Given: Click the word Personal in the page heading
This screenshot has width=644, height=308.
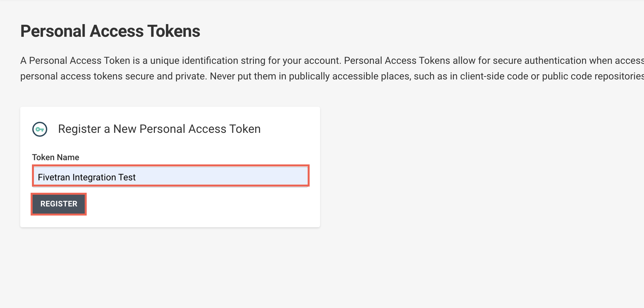Looking at the screenshot, I should pos(53,31).
